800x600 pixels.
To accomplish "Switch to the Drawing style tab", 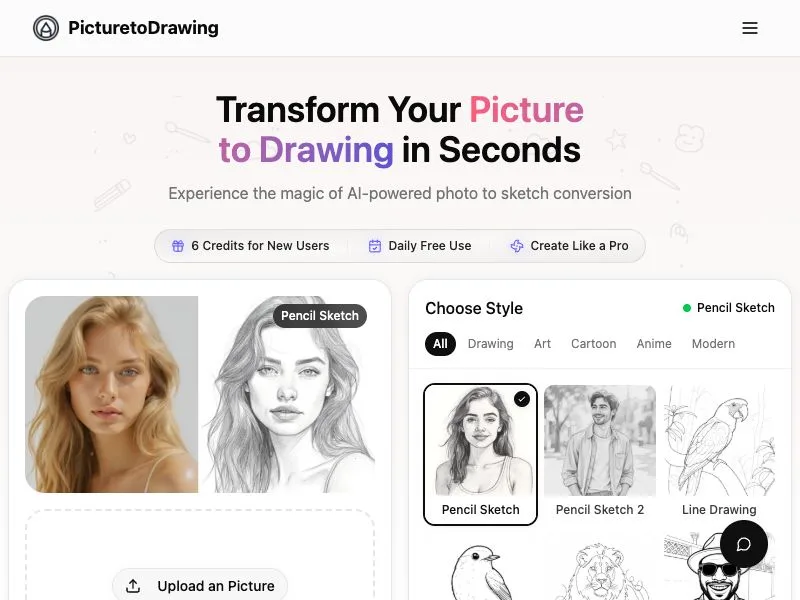I will (490, 344).
